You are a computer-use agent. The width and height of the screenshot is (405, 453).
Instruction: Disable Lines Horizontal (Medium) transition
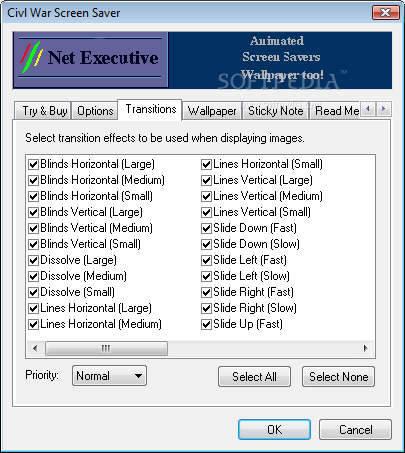tap(33, 324)
